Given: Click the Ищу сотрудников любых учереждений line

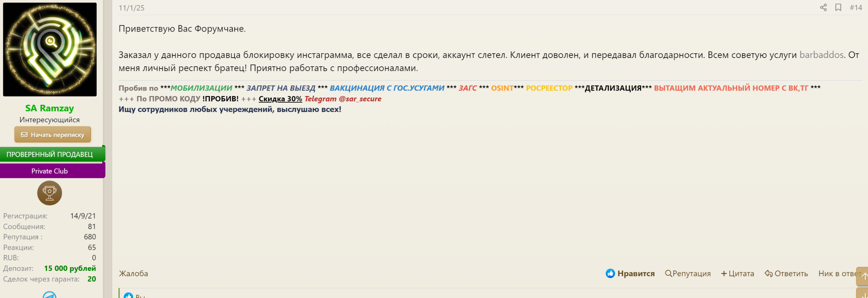Looking at the screenshot, I should click(x=230, y=109).
